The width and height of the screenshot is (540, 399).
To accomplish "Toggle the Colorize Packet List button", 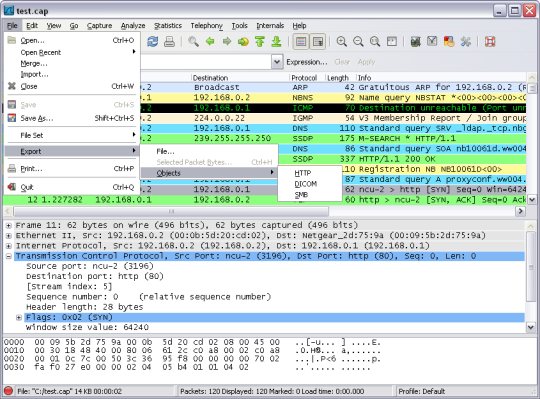I will pos(301,42).
